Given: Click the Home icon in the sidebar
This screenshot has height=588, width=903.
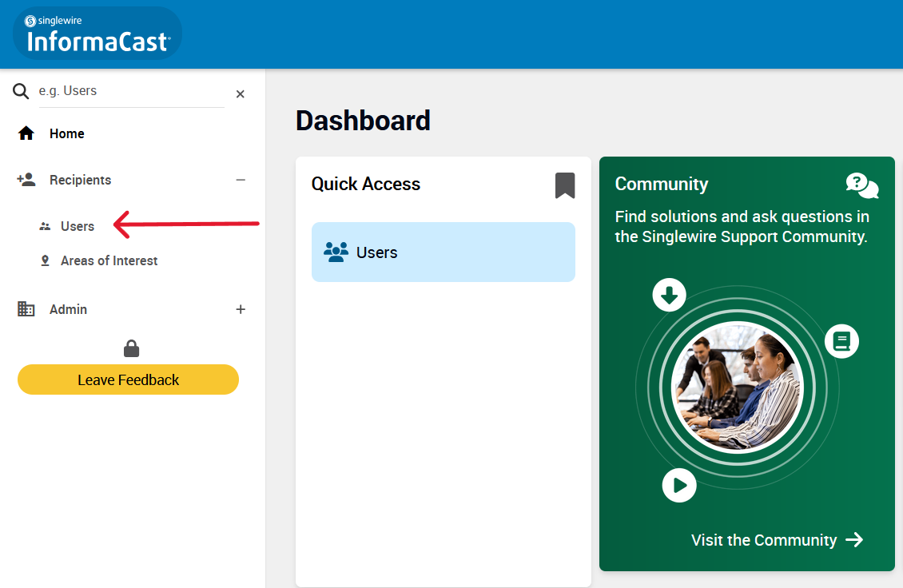Looking at the screenshot, I should click(26, 133).
